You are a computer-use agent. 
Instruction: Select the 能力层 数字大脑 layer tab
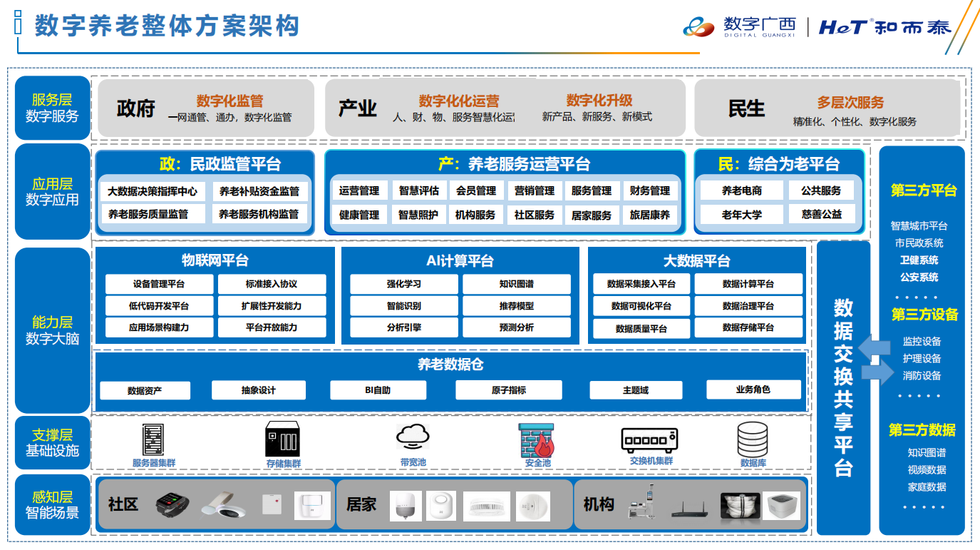click(52, 330)
